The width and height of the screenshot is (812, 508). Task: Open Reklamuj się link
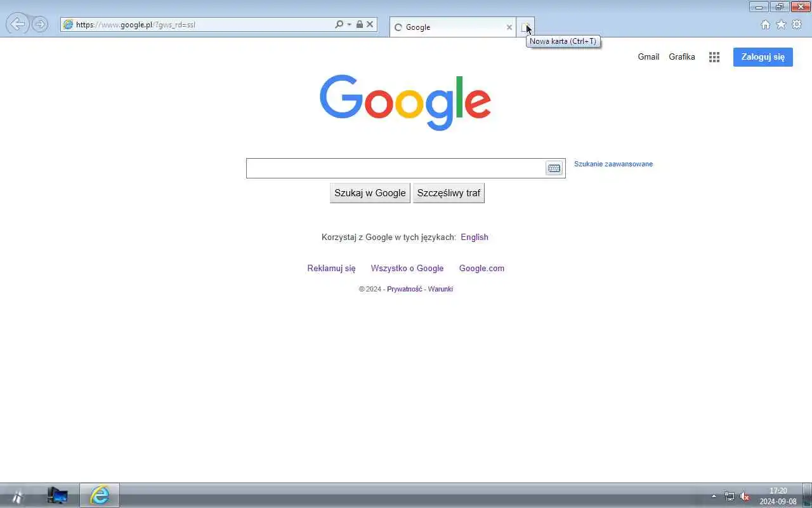331,268
